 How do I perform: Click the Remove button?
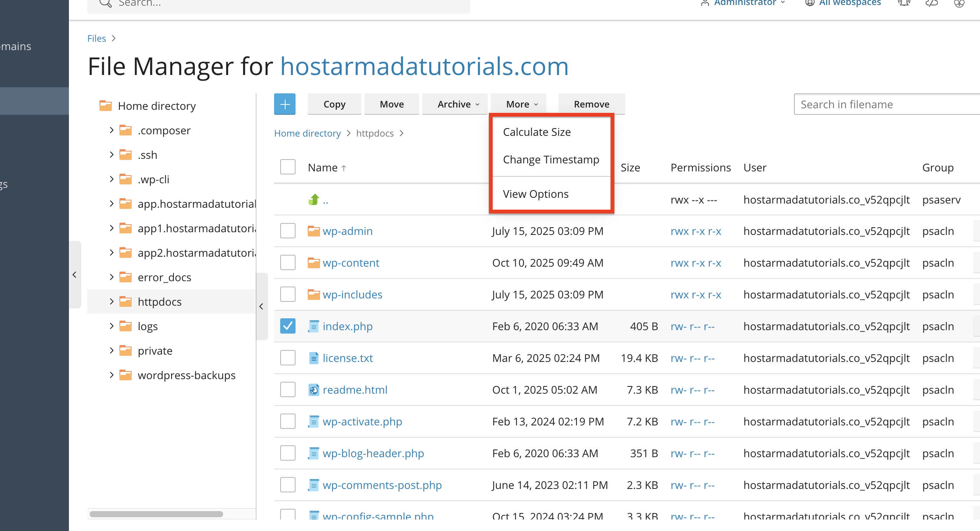pyautogui.click(x=591, y=104)
